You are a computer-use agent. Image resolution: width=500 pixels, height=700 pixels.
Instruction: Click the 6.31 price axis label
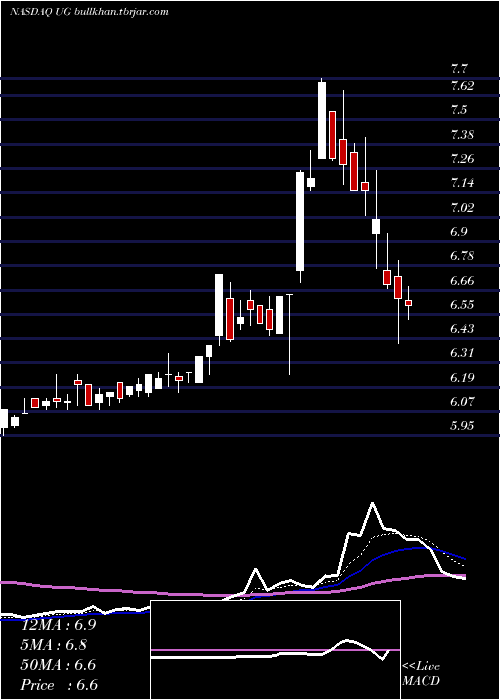(462, 353)
